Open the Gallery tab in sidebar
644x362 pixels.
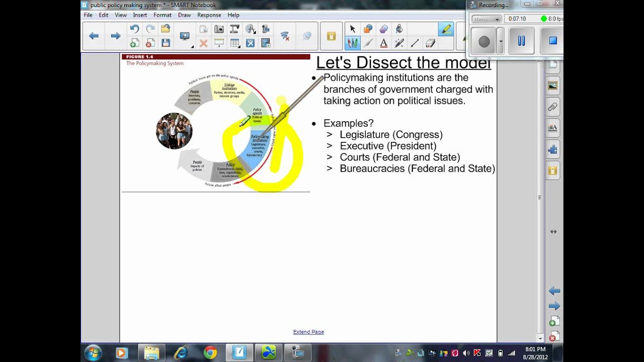point(553,85)
